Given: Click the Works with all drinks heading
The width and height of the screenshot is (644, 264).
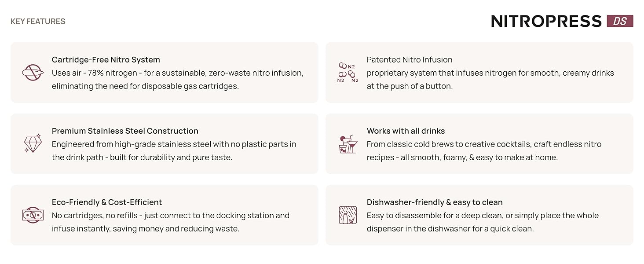Looking at the screenshot, I should point(406,131).
